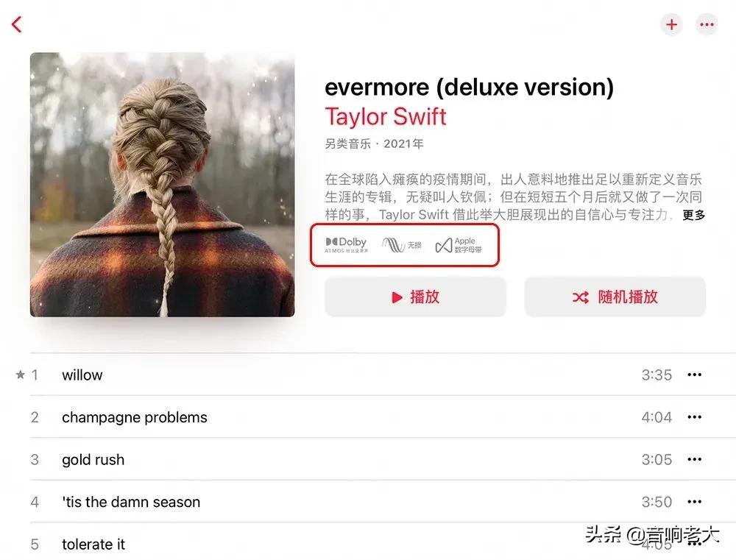Screen dimensions: 736x560
Task: Open the options menu for willow
Action: pyautogui.click(x=694, y=375)
